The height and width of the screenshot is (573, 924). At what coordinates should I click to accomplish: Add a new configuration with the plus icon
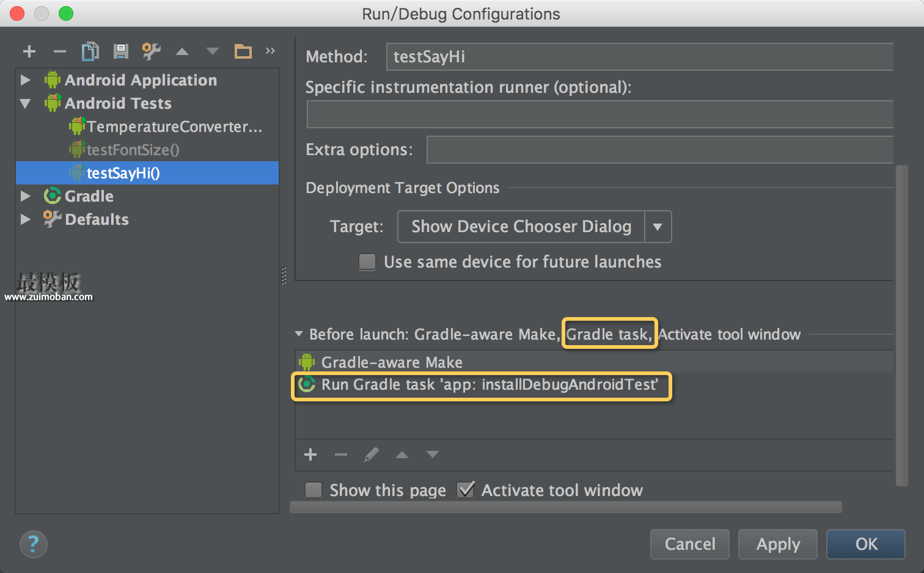pos(29,51)
